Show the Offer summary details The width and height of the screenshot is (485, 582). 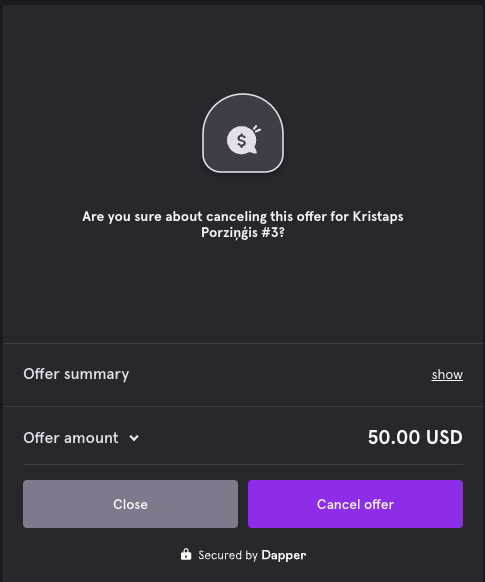click(x=447, y=375)
